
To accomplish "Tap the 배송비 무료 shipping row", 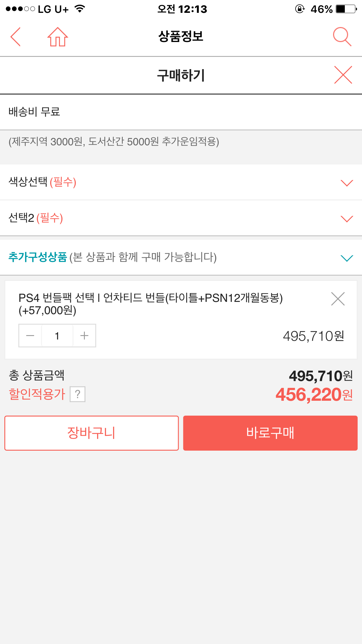I will point(34,112).
